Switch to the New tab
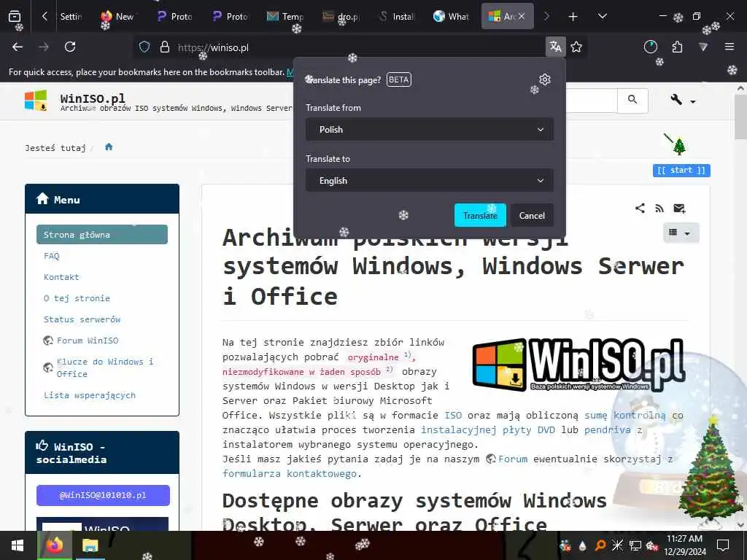 coord(117,16)
